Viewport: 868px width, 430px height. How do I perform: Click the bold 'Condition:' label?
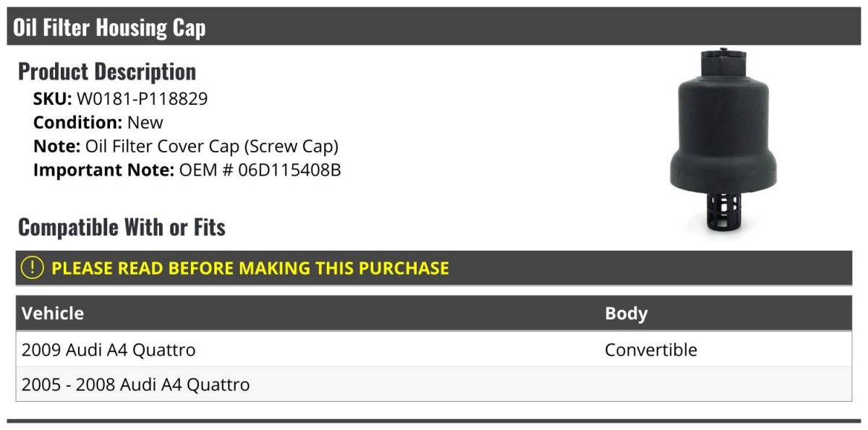click(x=77, y=123)
